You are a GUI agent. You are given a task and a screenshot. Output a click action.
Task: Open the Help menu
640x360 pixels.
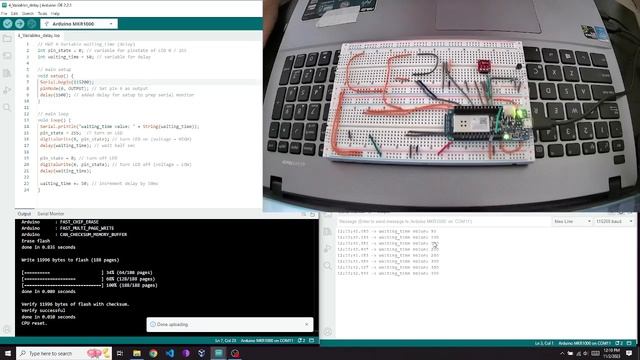[55, 13]
